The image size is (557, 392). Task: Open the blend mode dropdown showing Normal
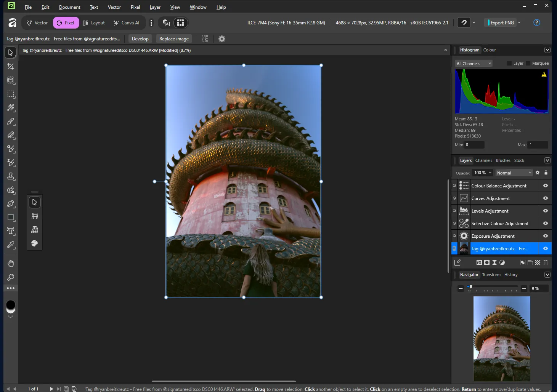point(514,173)
